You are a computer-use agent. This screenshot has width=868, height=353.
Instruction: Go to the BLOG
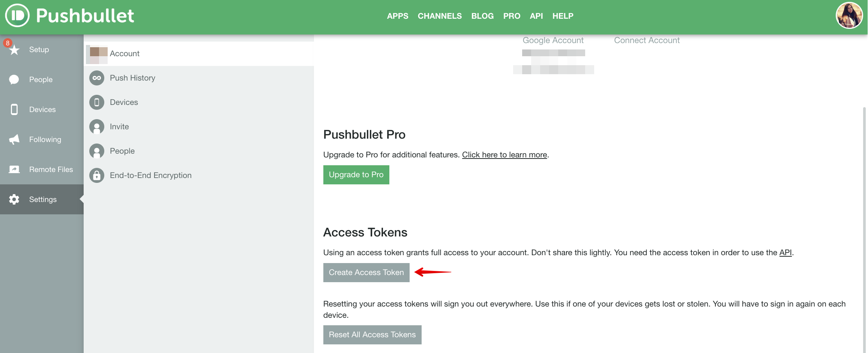tap(482, 16)
